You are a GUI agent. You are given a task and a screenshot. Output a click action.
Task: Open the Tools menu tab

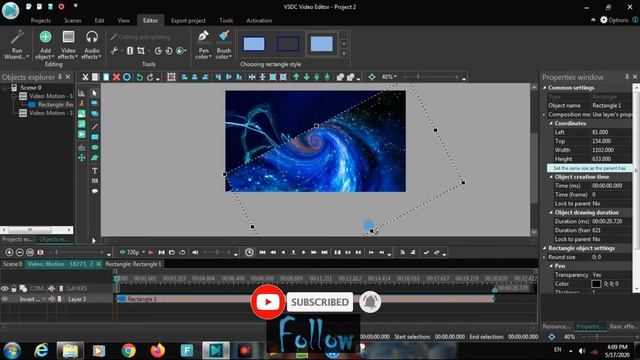tap(226, 20)
